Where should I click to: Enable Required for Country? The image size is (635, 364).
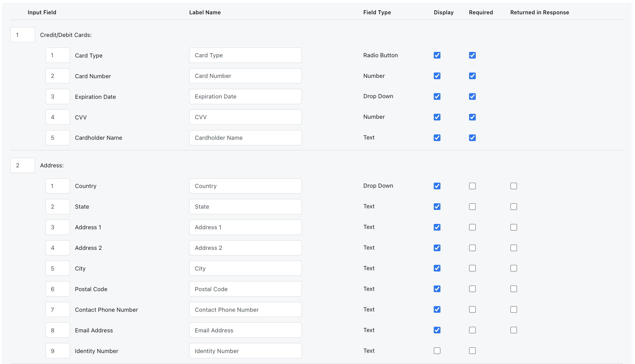coord(472,186)
